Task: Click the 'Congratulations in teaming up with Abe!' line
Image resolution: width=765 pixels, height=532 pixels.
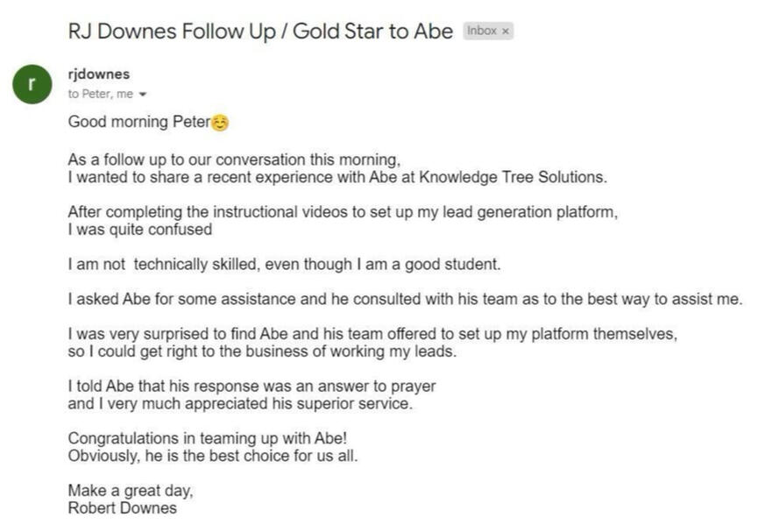Action: [208, 438]
